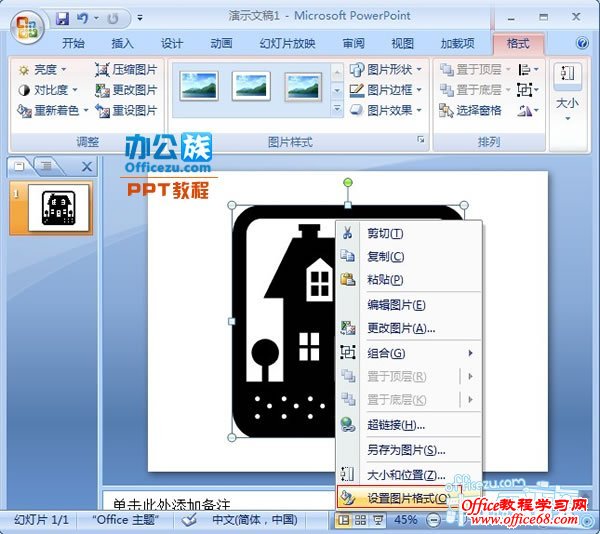The image size is (600, 534).
Task: Choose 剪切(T) from the context menu
Action: coord(408,233)
